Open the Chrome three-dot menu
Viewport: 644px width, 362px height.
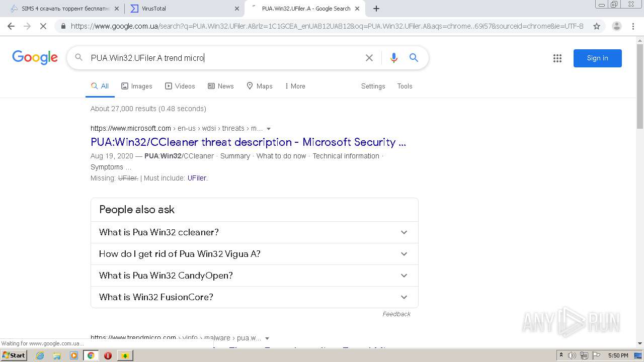point(633,26)
